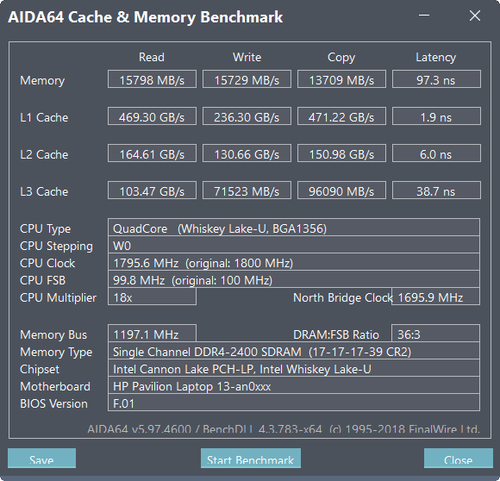Click the Motherboard HP Pavilion field

(x=294, y=386)
